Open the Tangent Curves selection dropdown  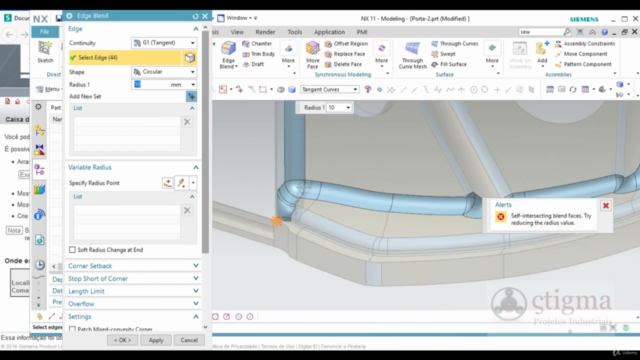coord(329,89)
